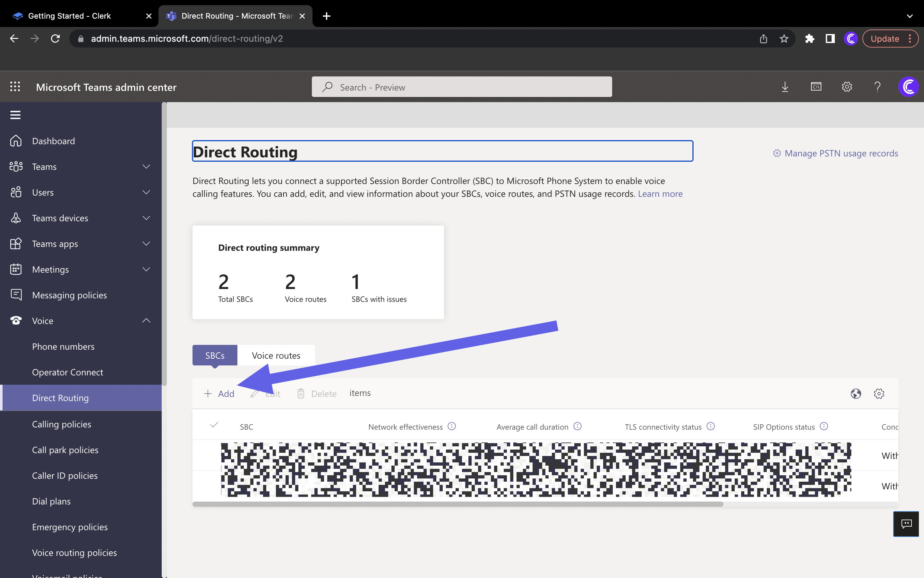This screenshot has width=924, height=578.
Task: Open the help question mark icon
Action: point(877,87)
